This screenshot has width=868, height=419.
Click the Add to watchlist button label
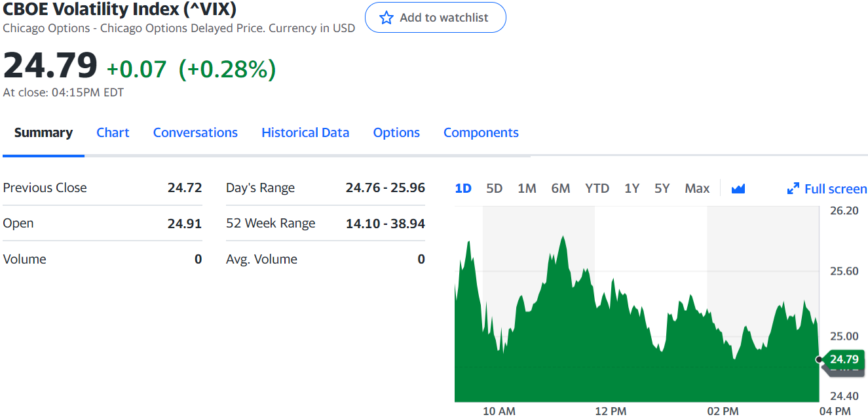click(x=444, y=18)
